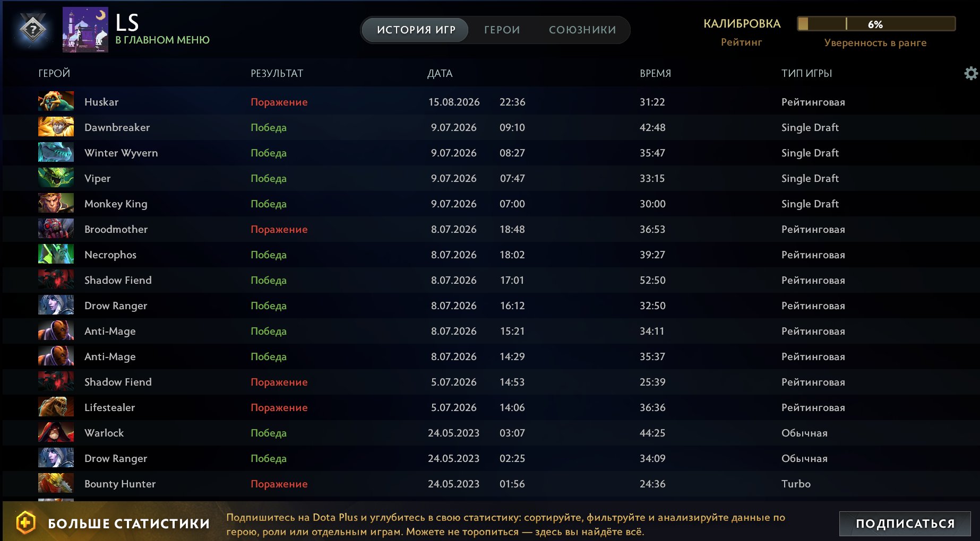
Task: Click the Dawnbreaker hero name
Action: [x=117, y=127]
